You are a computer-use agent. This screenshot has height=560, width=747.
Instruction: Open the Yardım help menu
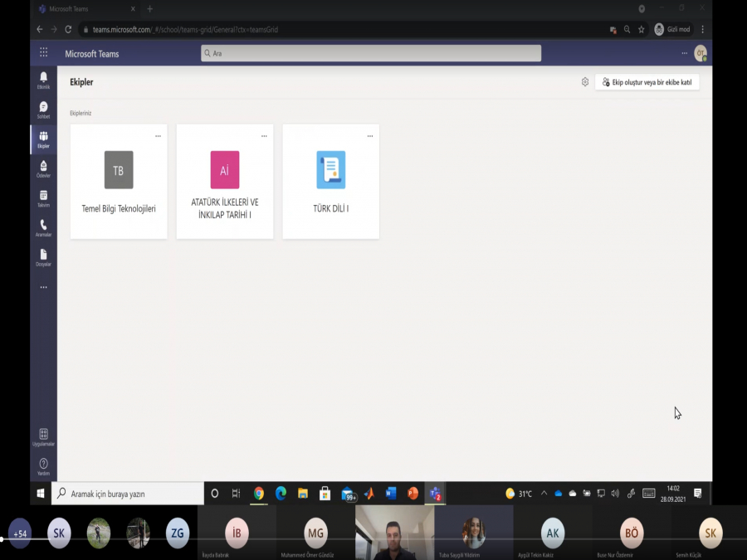coord(43,466)
